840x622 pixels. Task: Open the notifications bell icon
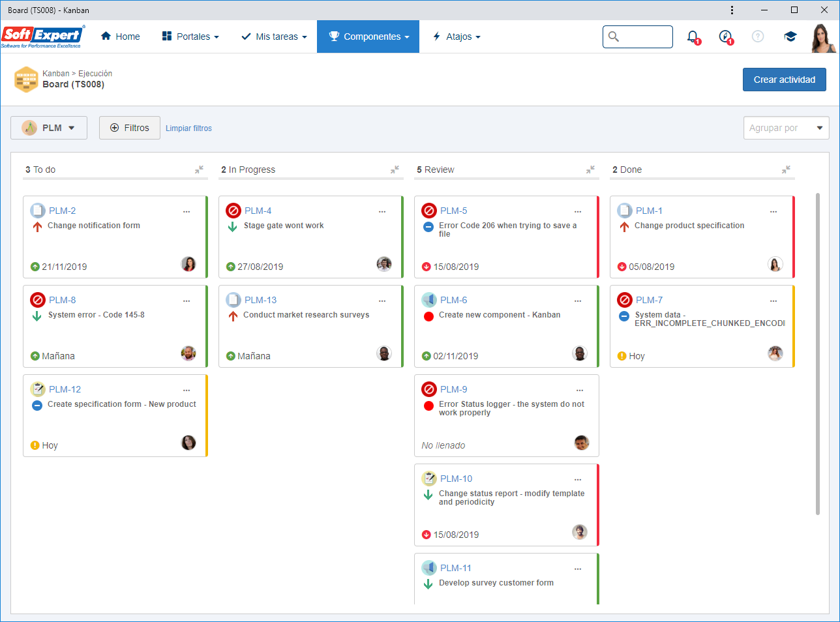point(693,37)
